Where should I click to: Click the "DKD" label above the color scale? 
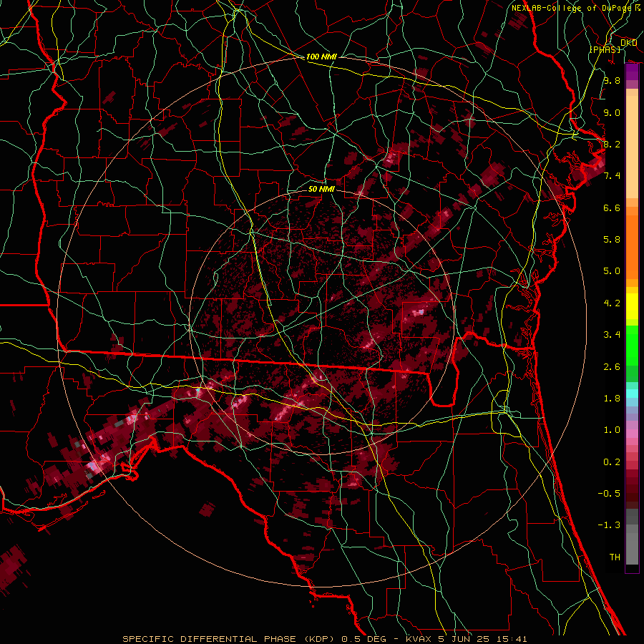(628, 42)
